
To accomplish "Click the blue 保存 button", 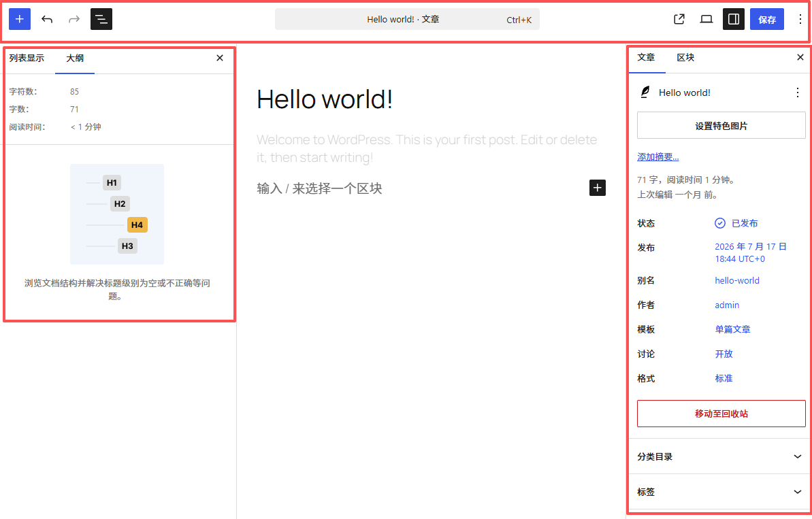I will (767, 19).
